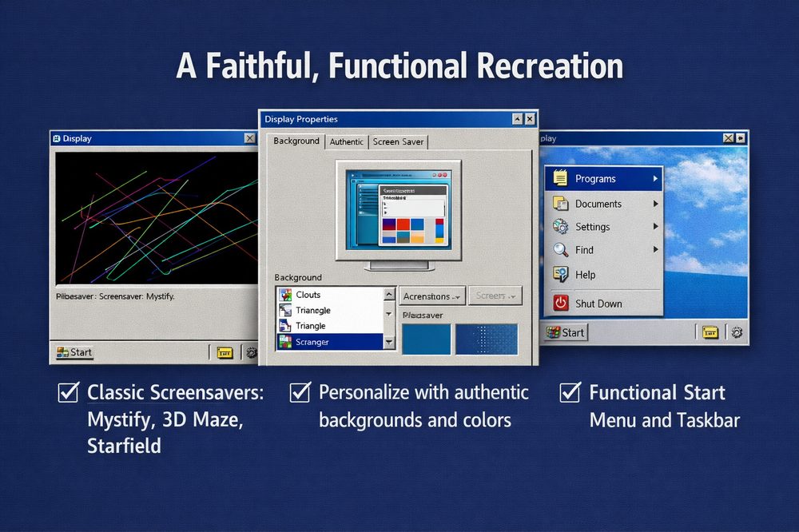Click yellow tray icon in right window
This screenshot has height=532, width=799.
pyautogui.click(x=710, y=333)
